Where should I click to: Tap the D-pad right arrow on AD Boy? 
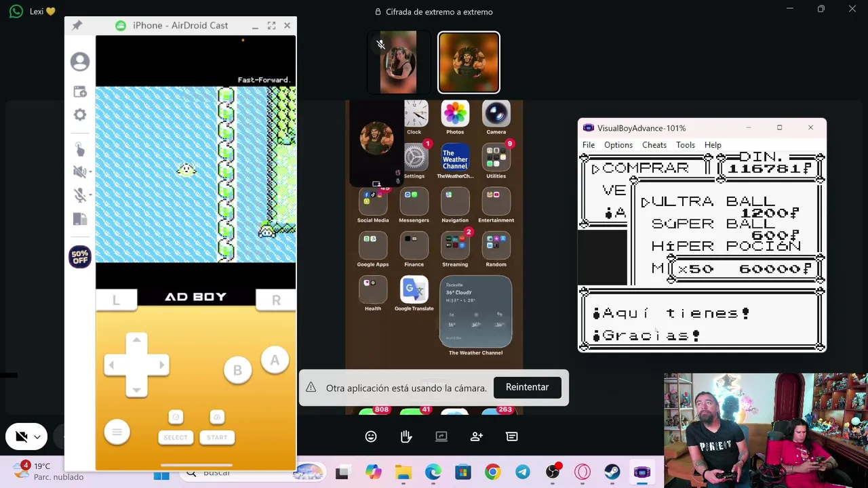161,365
